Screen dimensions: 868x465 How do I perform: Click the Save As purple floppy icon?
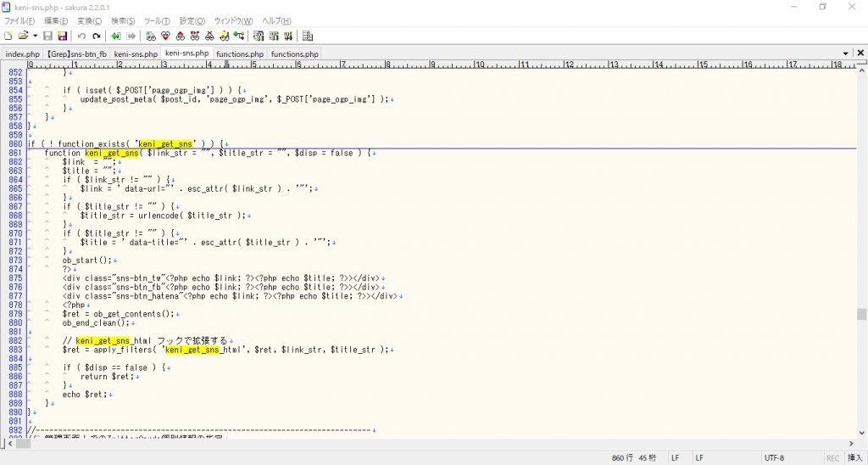point(63,36)
